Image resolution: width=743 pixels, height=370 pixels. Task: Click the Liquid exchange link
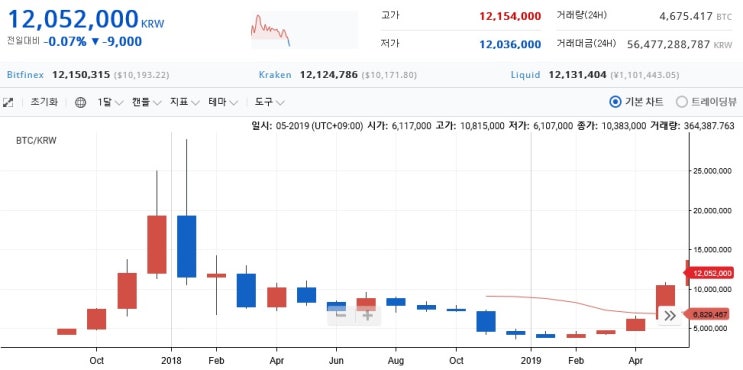tap(525, 75)
